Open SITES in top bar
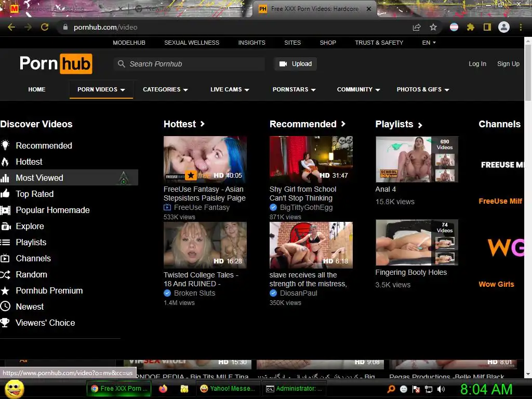 [292, 43]
